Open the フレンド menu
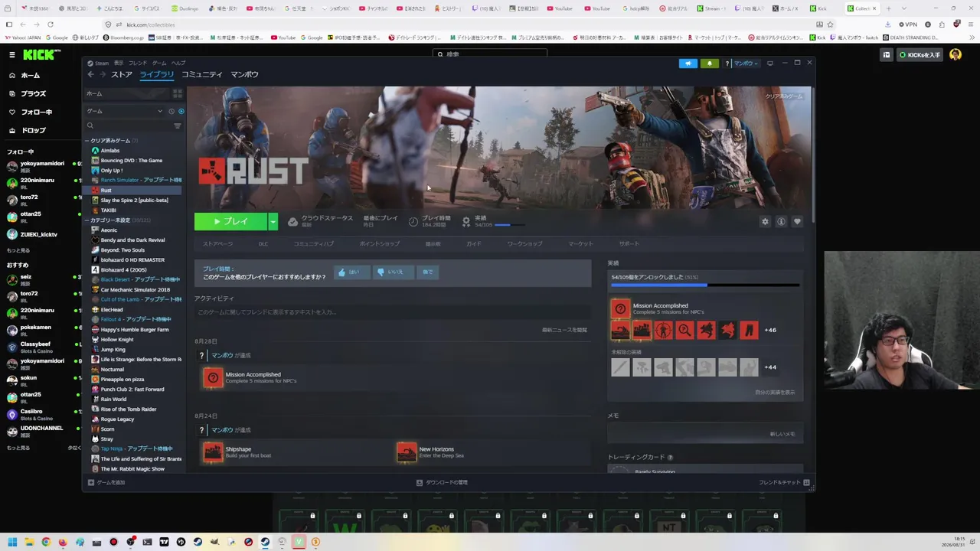980x551 pixels. (x=138, y=63)
